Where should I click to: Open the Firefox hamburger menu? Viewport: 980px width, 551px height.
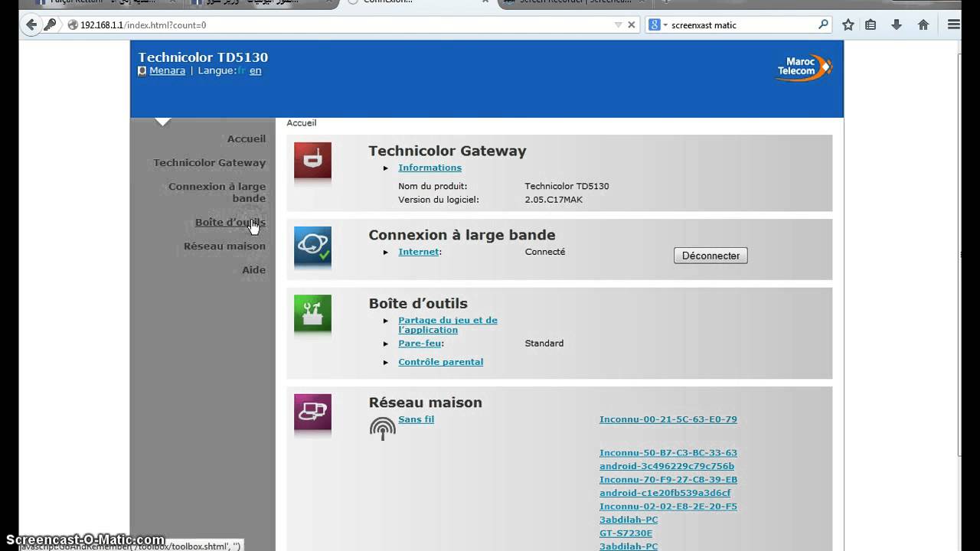(x=954, y=24)
